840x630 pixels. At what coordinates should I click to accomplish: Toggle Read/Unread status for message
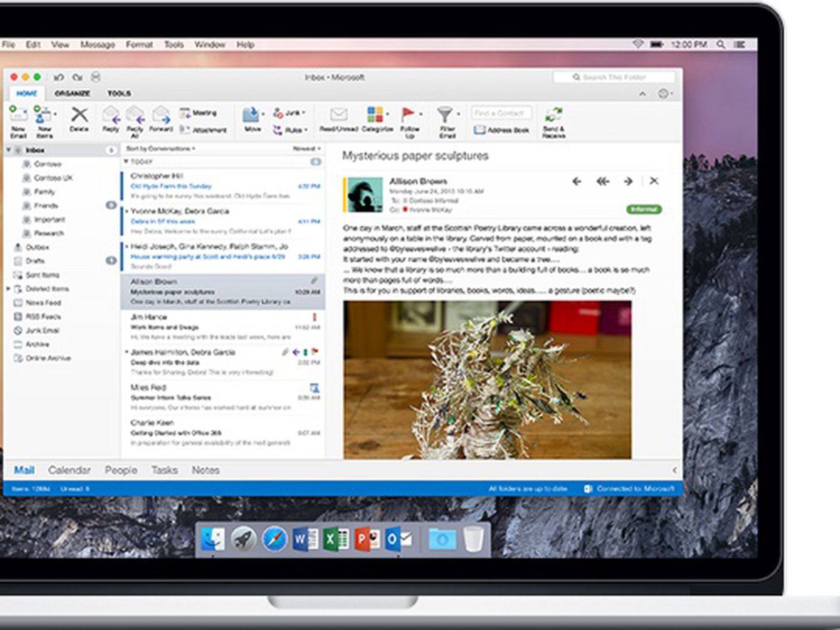(x=339, y=115)
